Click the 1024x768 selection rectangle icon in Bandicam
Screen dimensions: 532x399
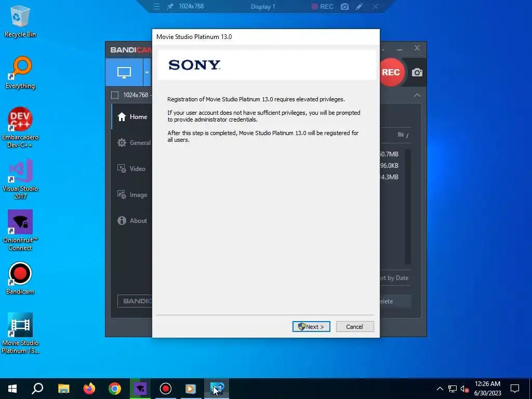pos(115,95)
